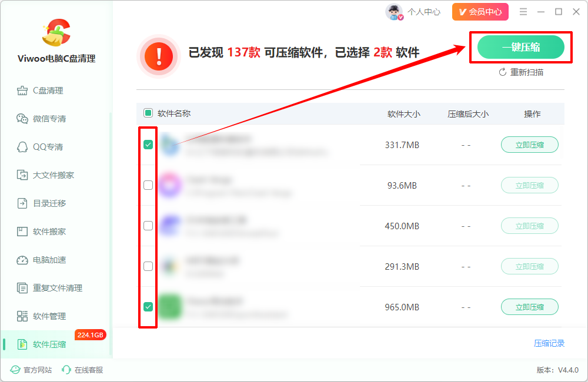The height and width of the screenshot is (382, 588).
Task: Click the user avatar icon
Action: 394,12
